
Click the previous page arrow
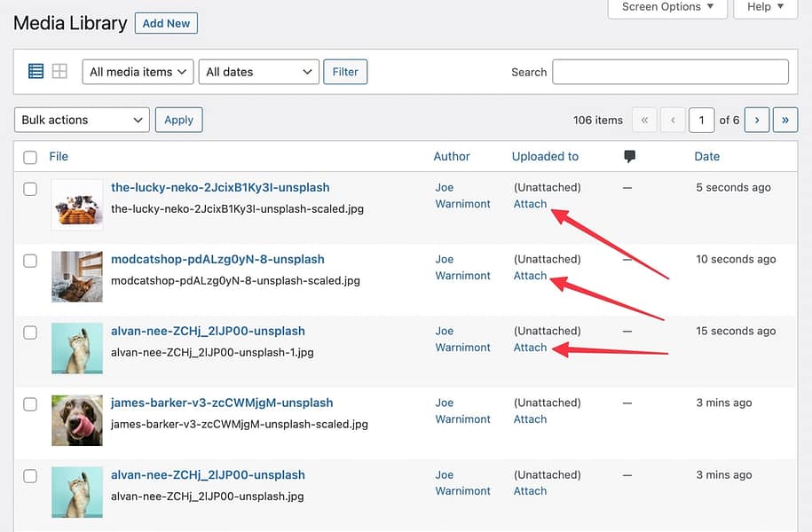[673, 119]
